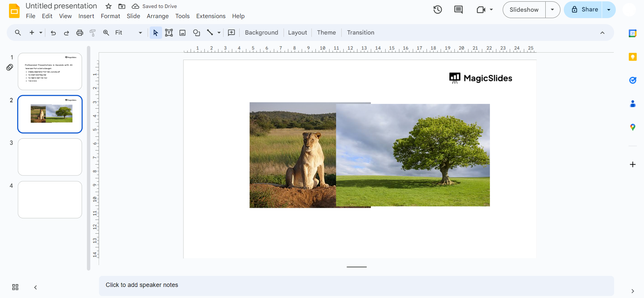Open Google Maps side panel
644x298 pixels.
tap(633, 127)
